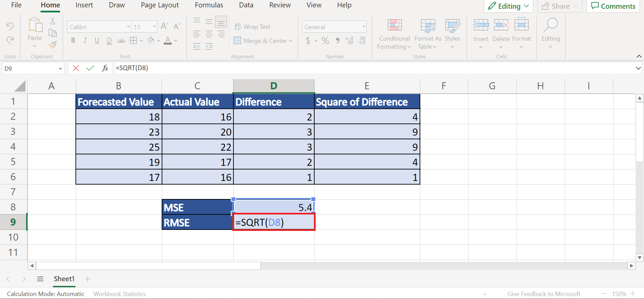644x299 pixels.
Task: Open the File menu
Action: [16, 5]
